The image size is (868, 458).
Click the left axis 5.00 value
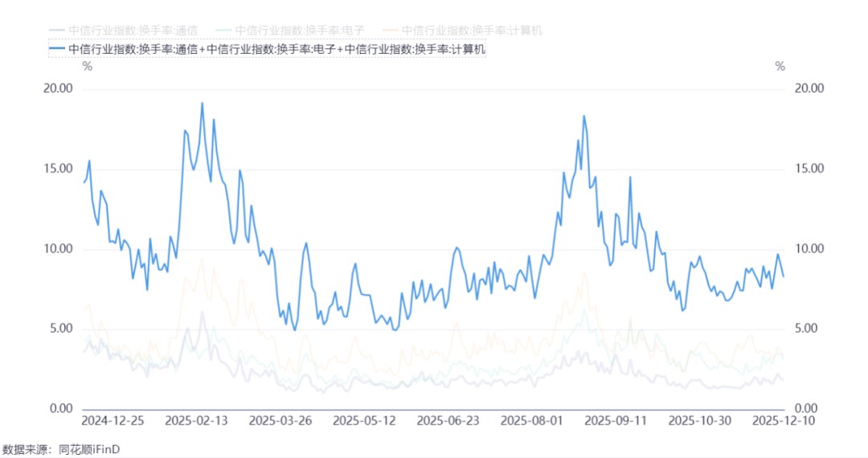(x=61, y=329)
